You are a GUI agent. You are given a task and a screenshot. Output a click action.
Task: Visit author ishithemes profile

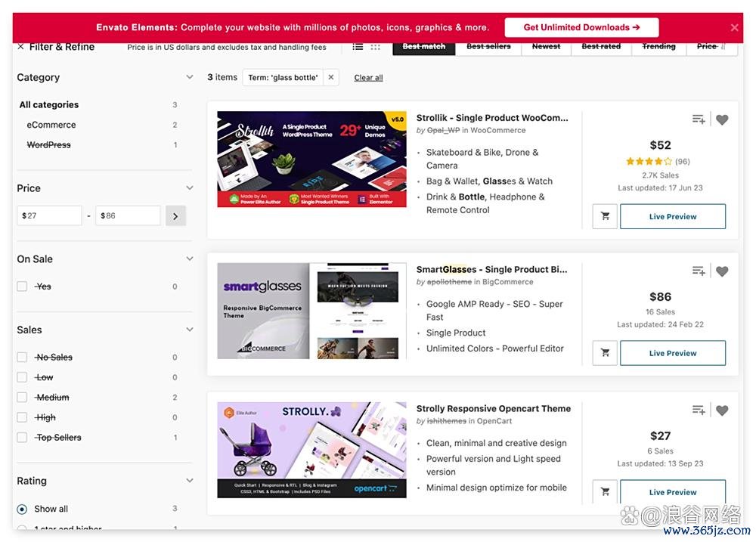[x=447, y=421]
